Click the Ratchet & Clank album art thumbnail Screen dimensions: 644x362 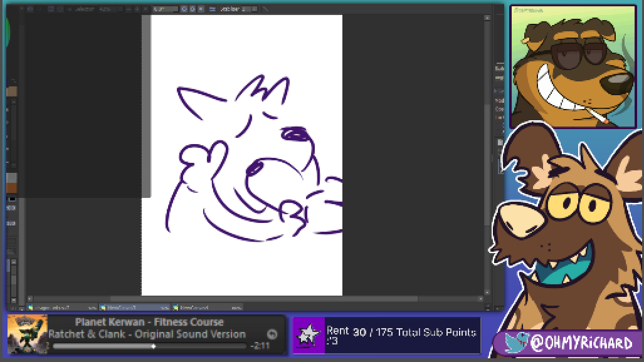[27, 334]
